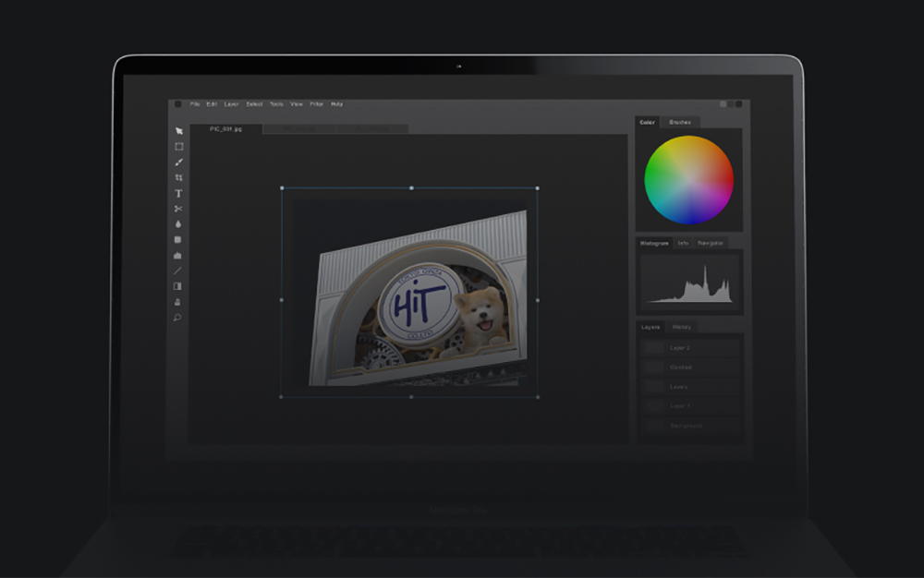Click the top-center transform handle
This screenshot has width=924, height=578.
click(x=411, y=187)
